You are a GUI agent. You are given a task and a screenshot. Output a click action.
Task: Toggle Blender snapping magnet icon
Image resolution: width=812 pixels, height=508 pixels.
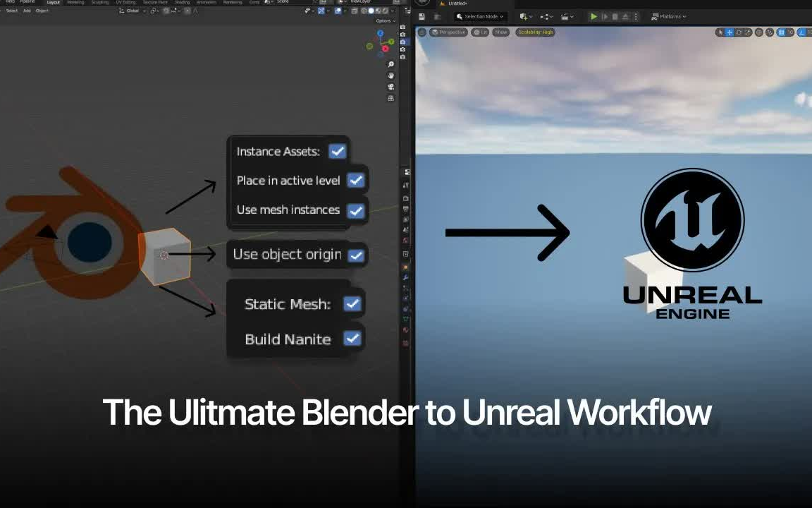(x=166, y=11)
